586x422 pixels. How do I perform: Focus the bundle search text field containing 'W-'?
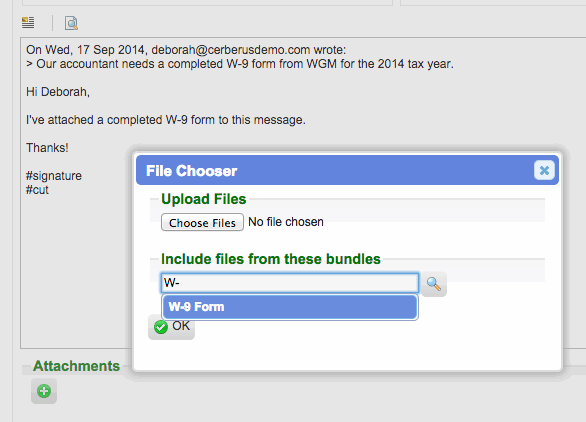coord(290,283)
